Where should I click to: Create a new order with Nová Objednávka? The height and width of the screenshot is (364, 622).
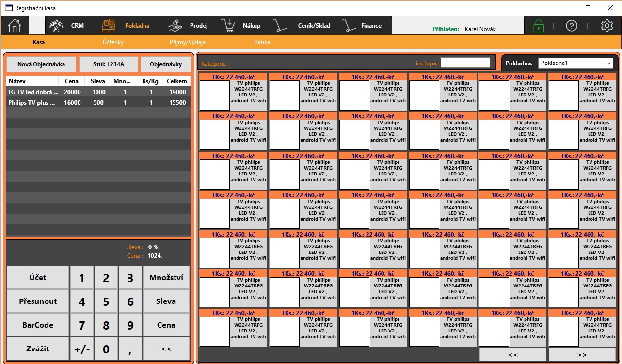[41, 64]
